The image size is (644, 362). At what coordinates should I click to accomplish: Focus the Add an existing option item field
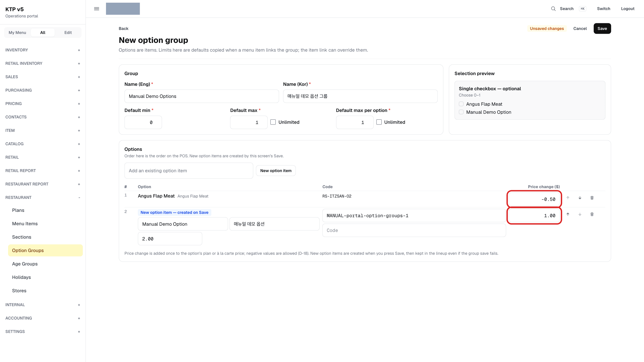(189, 171)
